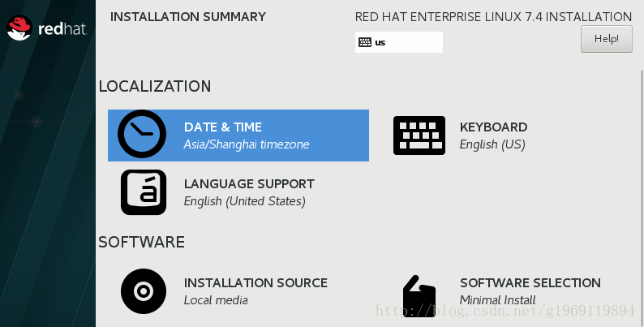Select the LANGUAGE SUPPORT heading

click(x=249, y=183)
